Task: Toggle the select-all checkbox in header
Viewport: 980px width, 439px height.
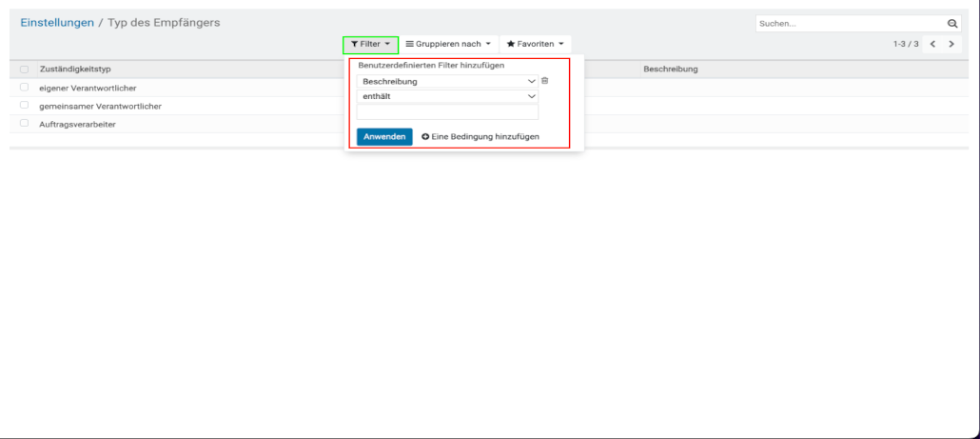Action: [24, 70]
